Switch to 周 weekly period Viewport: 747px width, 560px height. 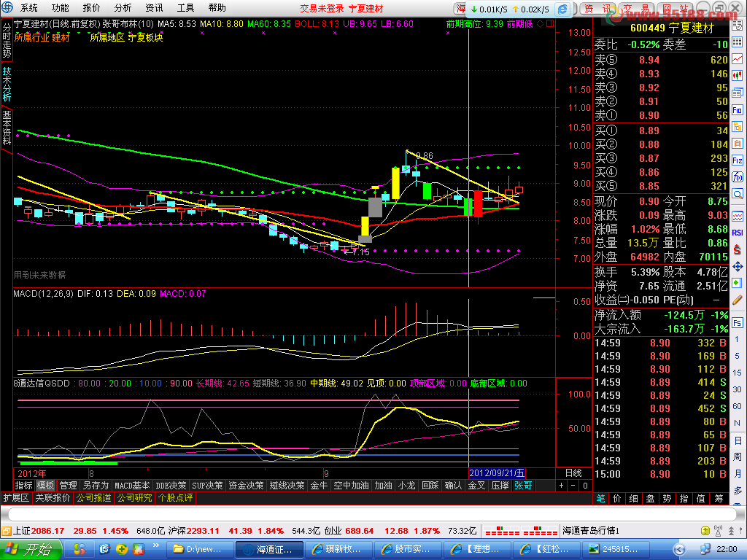pos(738,456)
